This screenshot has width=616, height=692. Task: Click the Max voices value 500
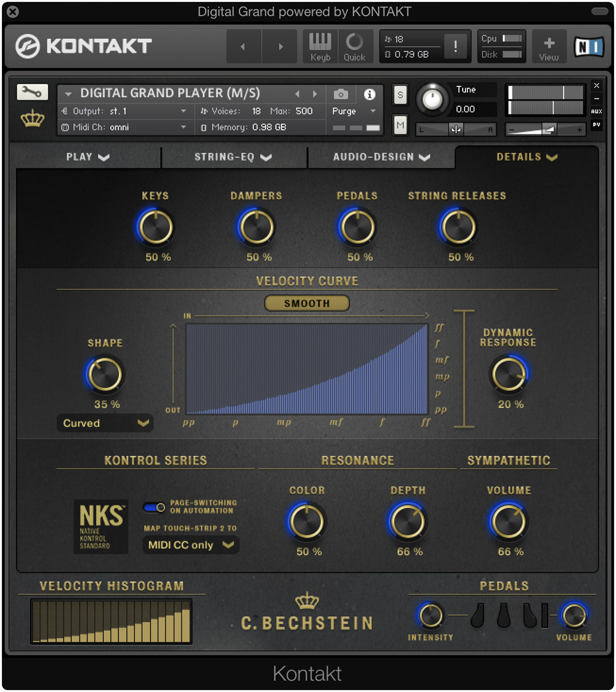coord(304,111)
